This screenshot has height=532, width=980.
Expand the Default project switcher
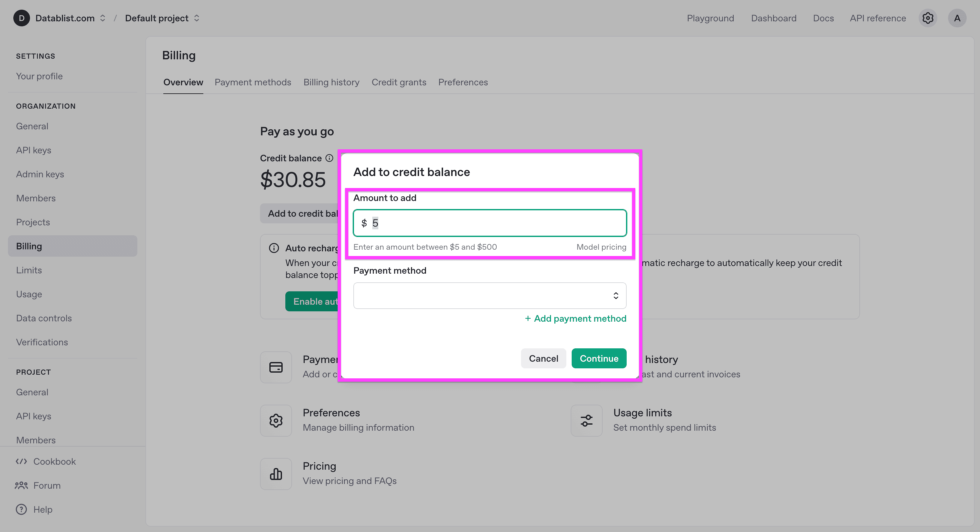coord(197,18)
